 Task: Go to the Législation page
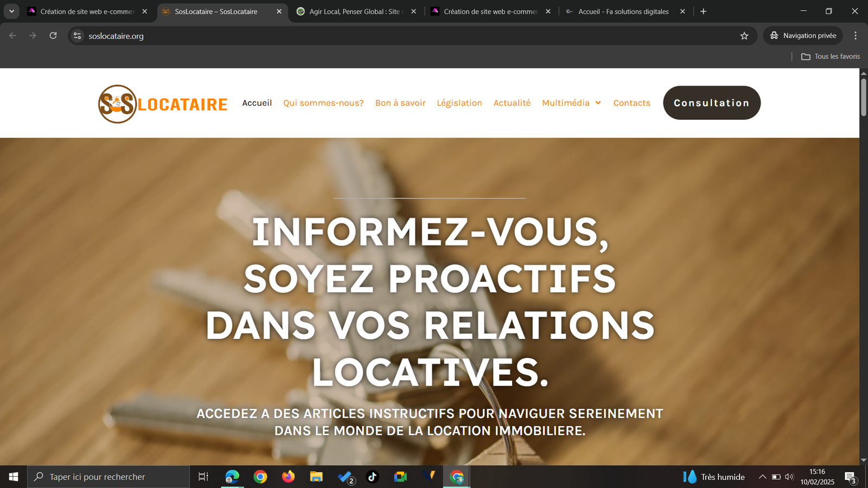(x=459, y=103)
